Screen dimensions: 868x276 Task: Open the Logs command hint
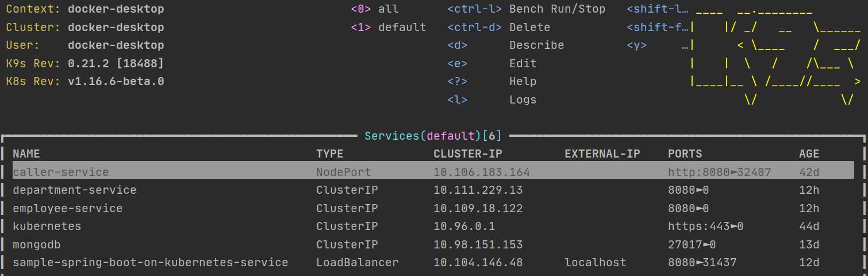pos(522,100)
